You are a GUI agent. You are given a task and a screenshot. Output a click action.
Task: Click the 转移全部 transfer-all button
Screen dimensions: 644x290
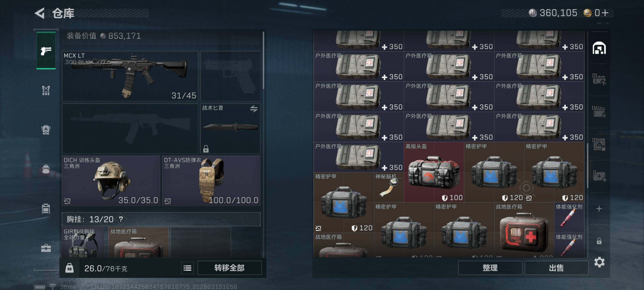[x=229, y=268]
